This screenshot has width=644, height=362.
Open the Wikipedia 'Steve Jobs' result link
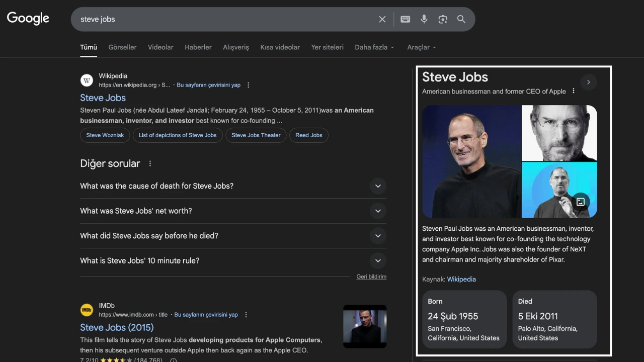(x=103, y=98)
